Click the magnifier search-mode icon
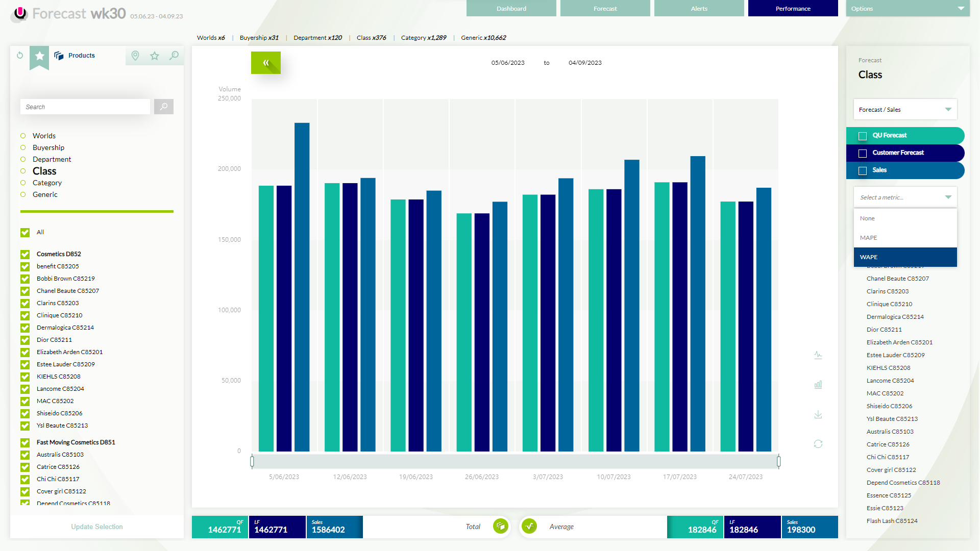Image resolution: width=980 pixels, height=551 pixels. pyautogui.click(x=174, y=56)
